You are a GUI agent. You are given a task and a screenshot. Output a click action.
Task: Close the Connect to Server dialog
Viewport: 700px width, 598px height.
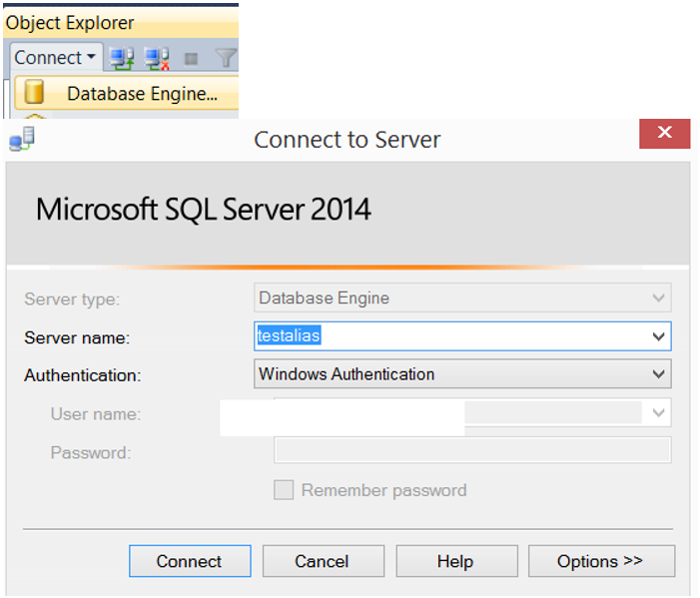664,134
